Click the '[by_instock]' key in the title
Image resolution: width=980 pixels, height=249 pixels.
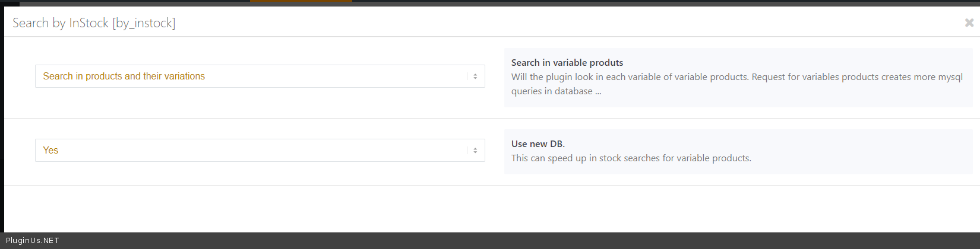tap(144, 23)
